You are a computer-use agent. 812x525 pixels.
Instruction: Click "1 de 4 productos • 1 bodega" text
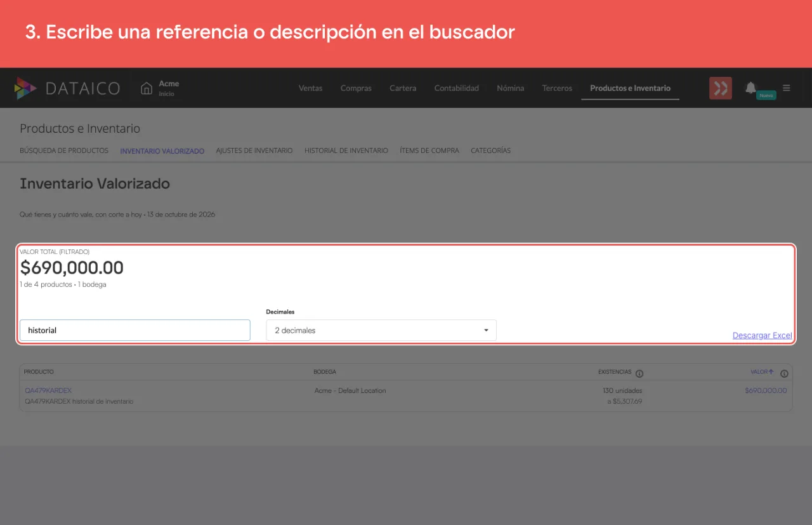(x=63, y=284)
